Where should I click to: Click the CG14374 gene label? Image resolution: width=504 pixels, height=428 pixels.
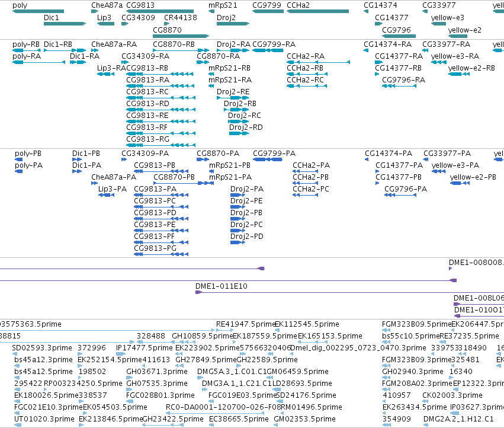tap(380, 5)
